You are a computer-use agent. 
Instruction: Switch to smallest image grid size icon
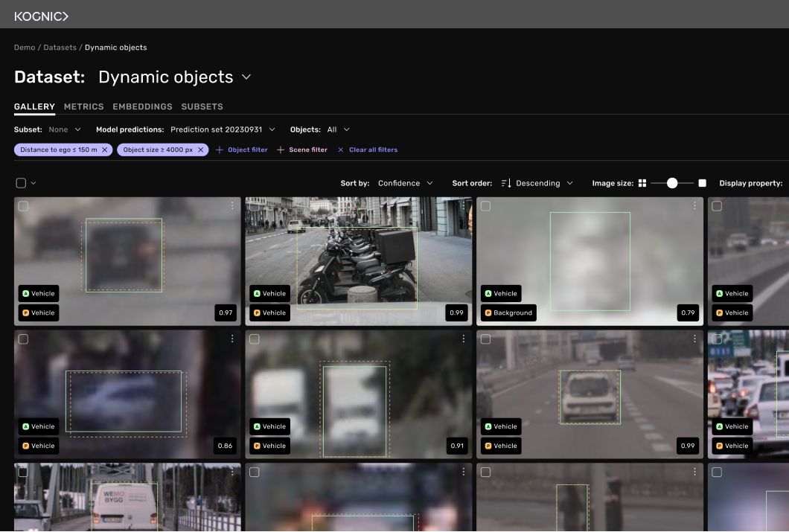(x=642, y=183)
